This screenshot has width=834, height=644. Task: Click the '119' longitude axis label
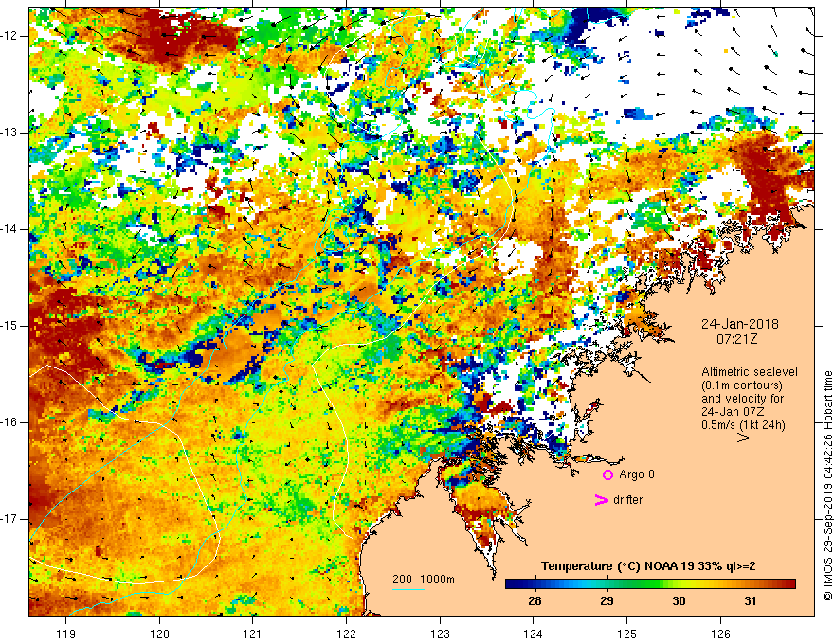(66, 634)
